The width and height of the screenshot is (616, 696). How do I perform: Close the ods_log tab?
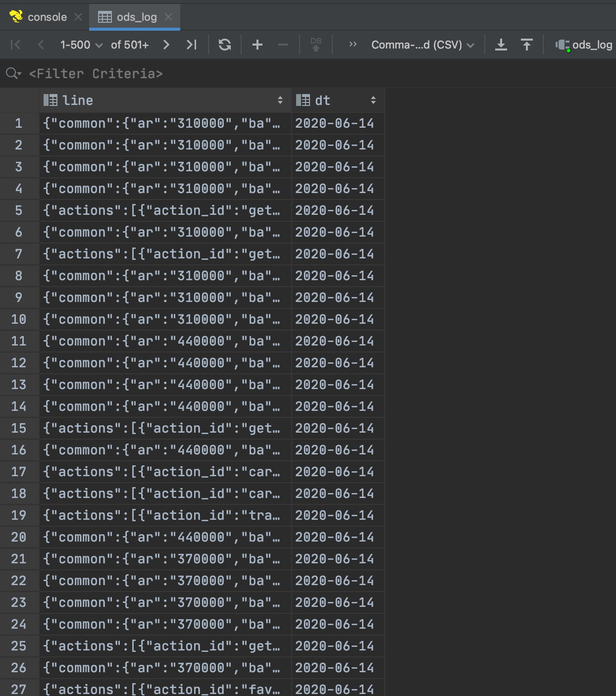168,17
